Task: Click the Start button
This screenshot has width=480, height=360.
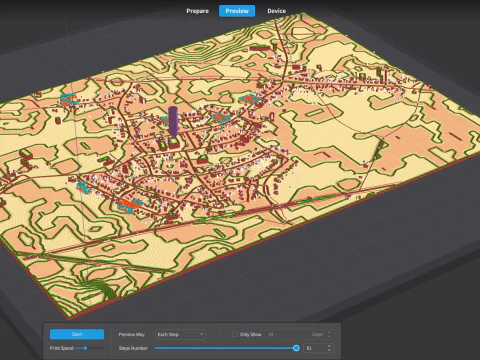Action: pos(77,334)
